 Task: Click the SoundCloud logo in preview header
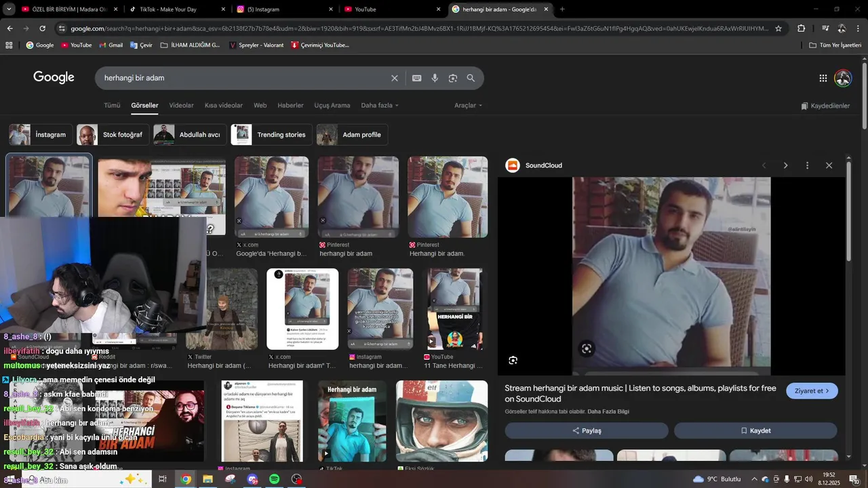[513, 165]
